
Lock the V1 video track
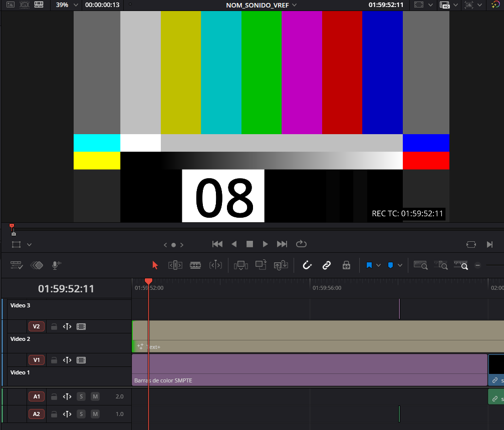click(54, 360)
